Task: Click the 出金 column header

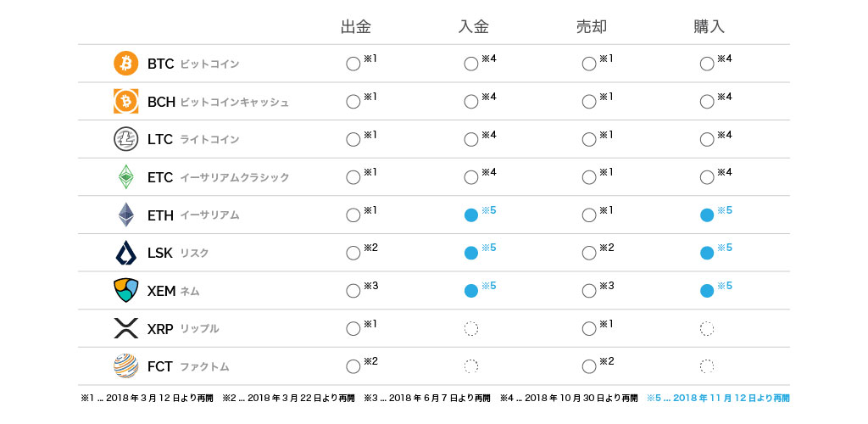Action: click(x=355, y=27)
